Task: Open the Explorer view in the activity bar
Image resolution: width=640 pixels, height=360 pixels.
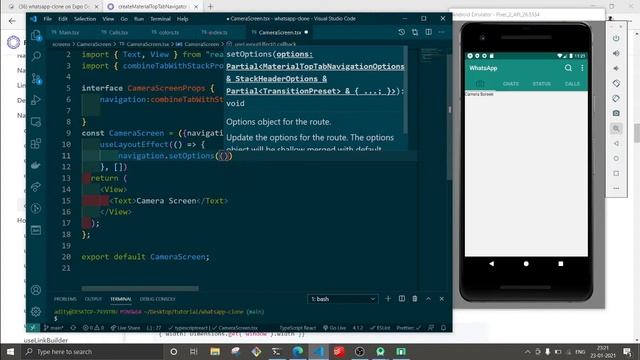Action: point(36,36)
